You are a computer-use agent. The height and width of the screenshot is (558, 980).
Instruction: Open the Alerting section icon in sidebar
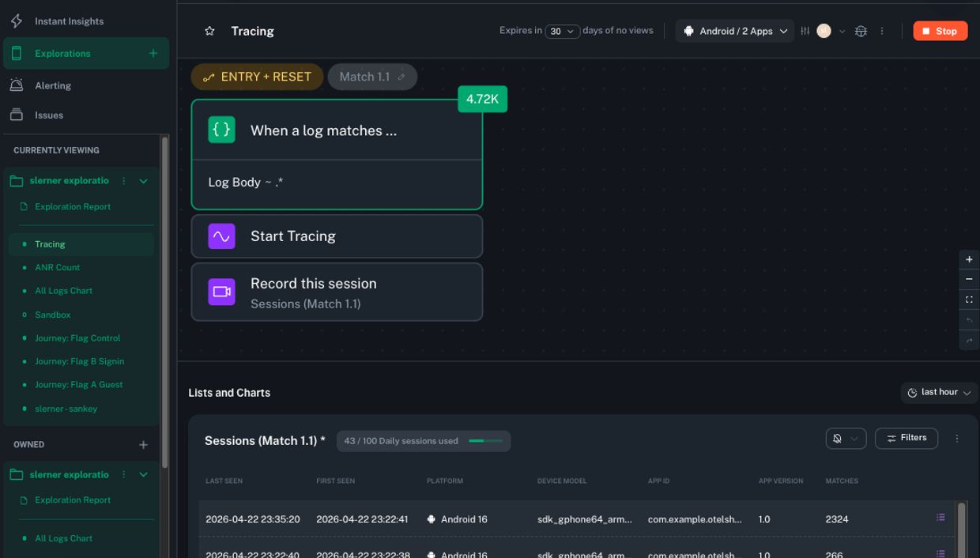16,85
